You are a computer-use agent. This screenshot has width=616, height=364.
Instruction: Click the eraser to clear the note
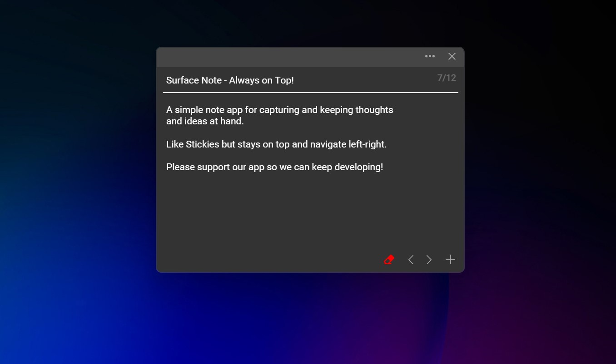(x=388, y=259)
